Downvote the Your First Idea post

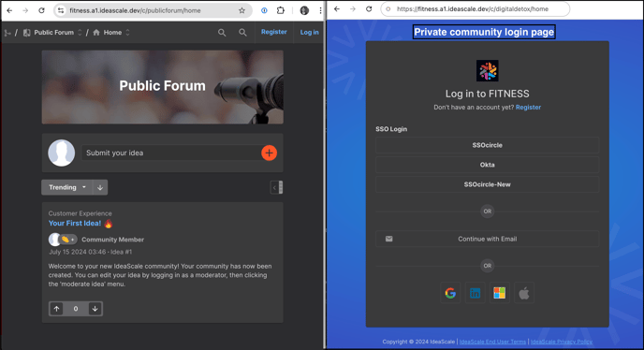(x=95, y=309)
